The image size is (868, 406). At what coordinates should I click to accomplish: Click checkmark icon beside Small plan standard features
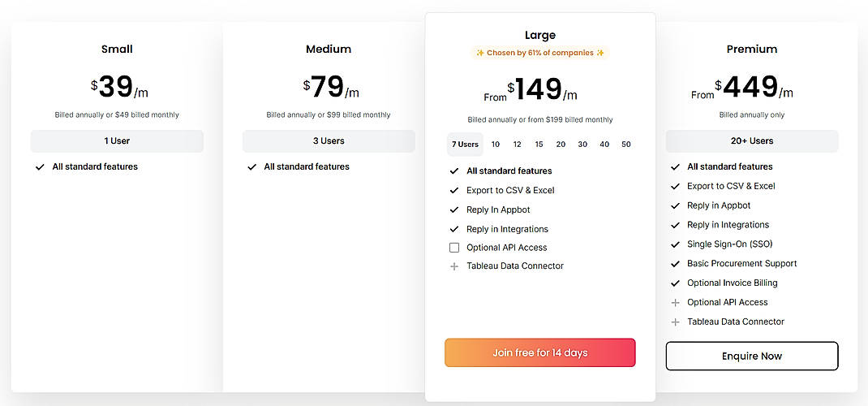click(40, 167)
